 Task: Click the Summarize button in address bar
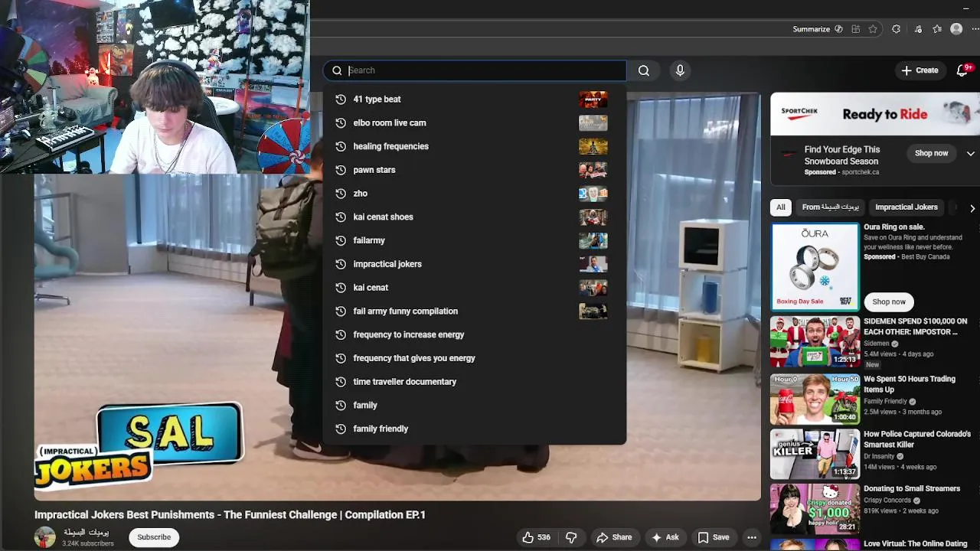[811, 29]
